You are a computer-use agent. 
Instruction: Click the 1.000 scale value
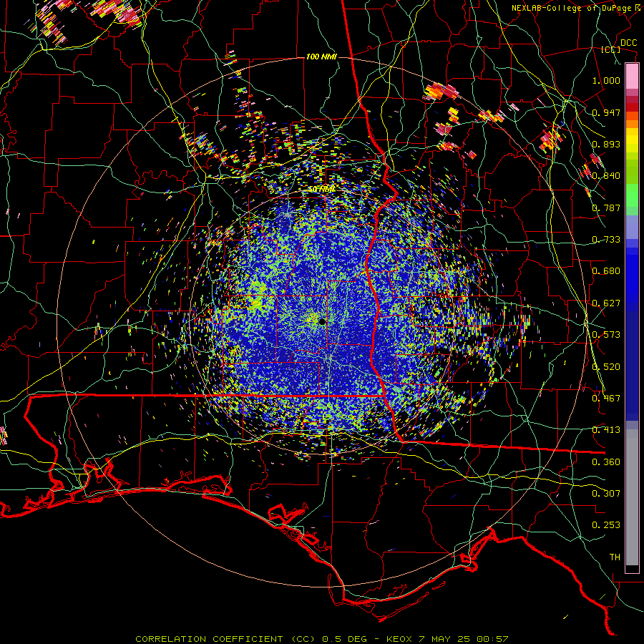[606, 80]
